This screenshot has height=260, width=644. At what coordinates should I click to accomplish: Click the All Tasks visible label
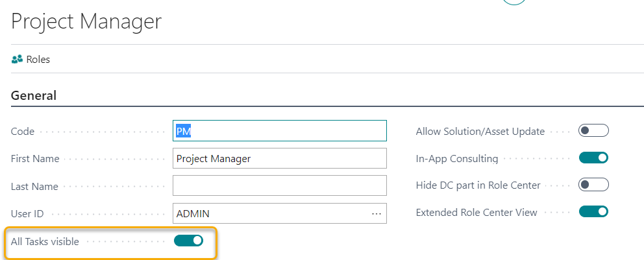45,242
